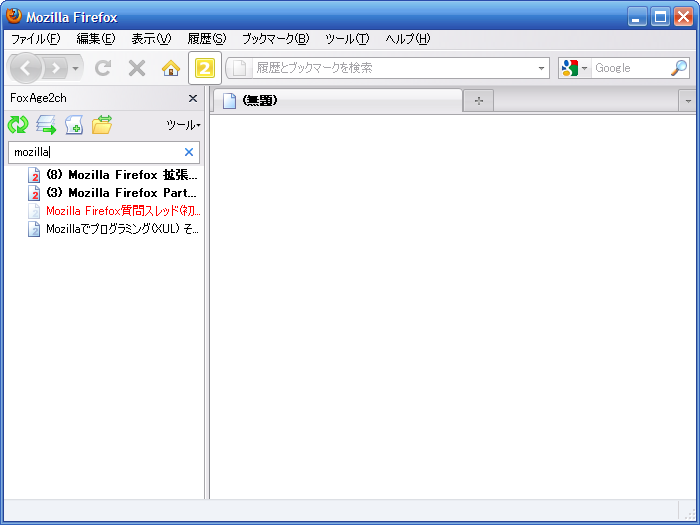Open the sidebar ツール dropdown
The width and height of the screenshot is (700, 525).
183,125
